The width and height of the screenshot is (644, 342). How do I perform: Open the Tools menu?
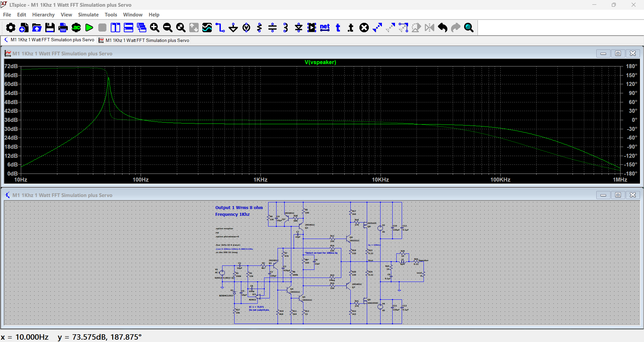pos(111,15)
